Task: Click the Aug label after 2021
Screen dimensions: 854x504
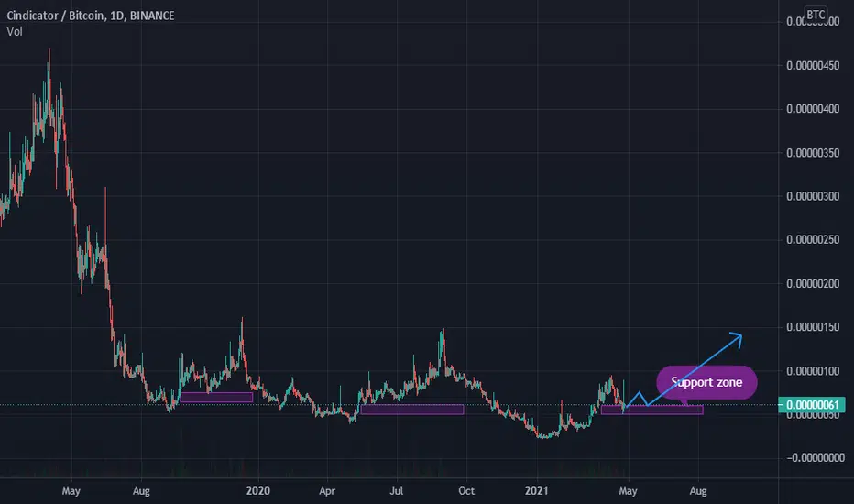Action: 698,491
